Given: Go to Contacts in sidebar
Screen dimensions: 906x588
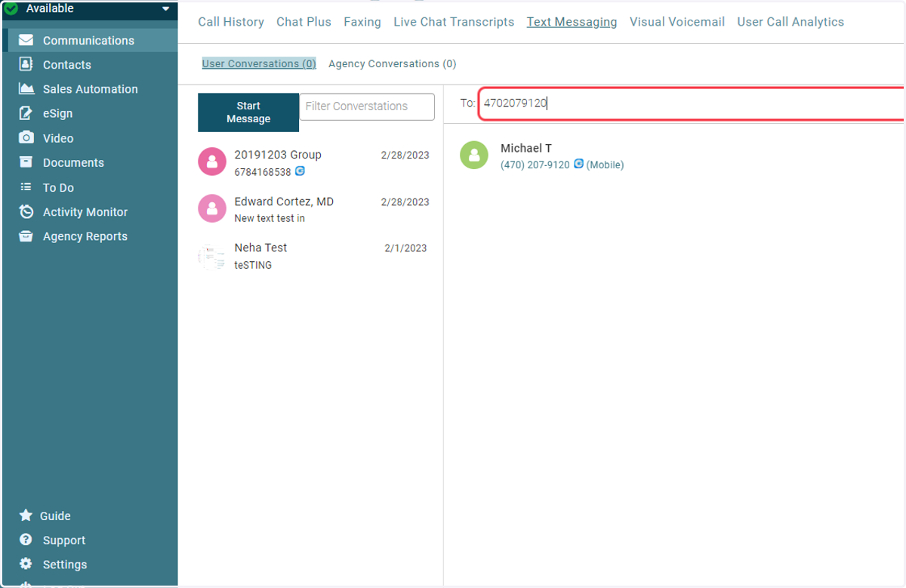Looking at the screenshot, I should pyautogui.click(x=66, y=65).
